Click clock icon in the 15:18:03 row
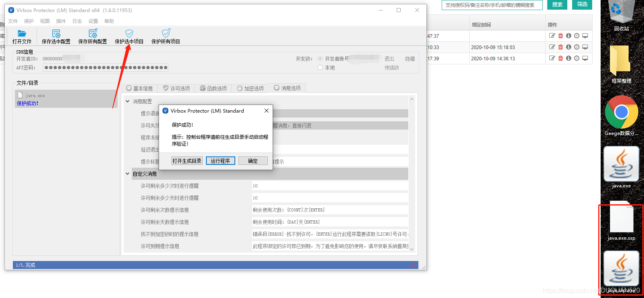Screen dimensions: 644x298 [x=577, y=47]
